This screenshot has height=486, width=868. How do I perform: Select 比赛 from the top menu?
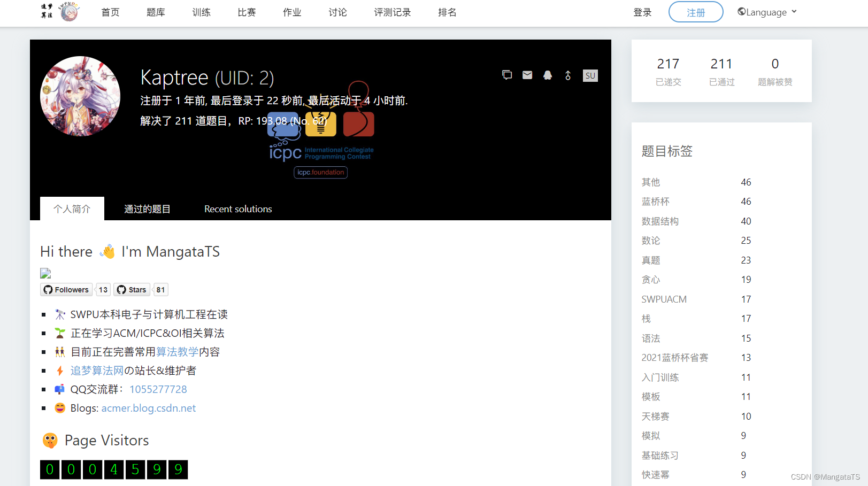[247, 12]
